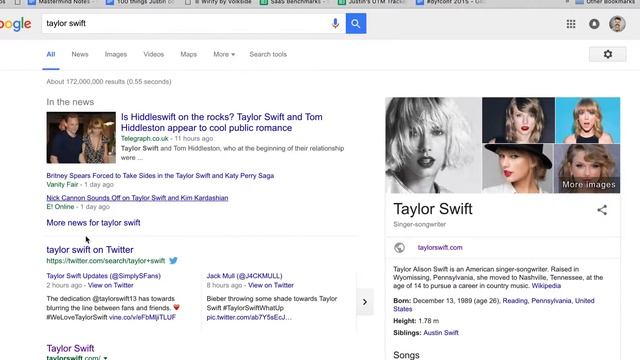Image resolution: width=640 pixels, height=360 pixels.
Task: Open Search tools options
Action: click(268, 54)
